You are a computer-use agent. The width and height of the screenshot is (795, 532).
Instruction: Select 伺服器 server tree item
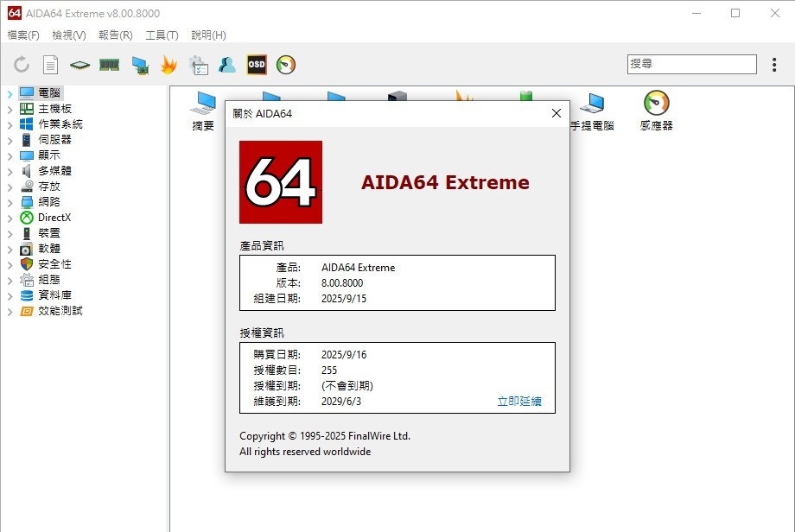point(54,140)
